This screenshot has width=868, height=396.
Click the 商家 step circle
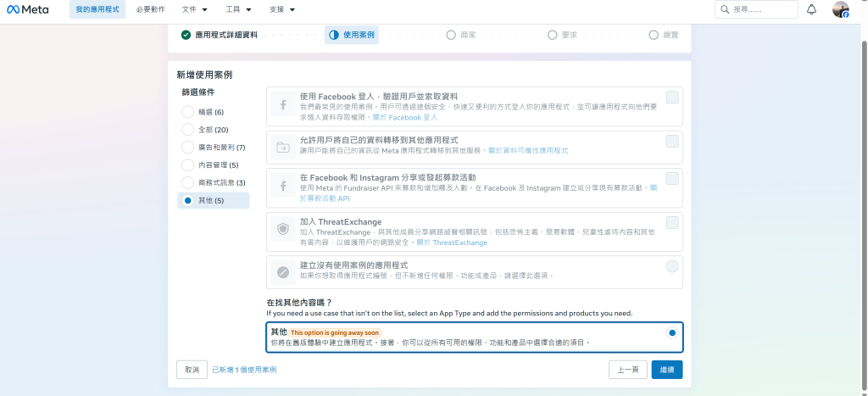(451, 35)
